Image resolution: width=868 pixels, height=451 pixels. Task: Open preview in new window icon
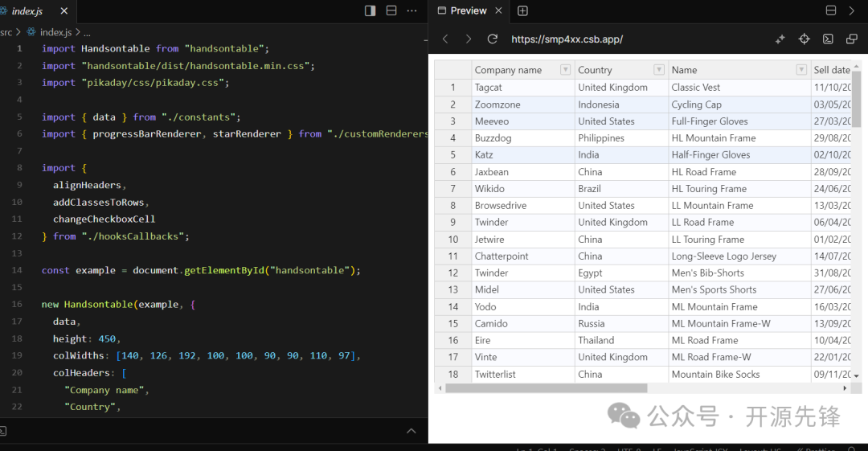tap(852, 39)
